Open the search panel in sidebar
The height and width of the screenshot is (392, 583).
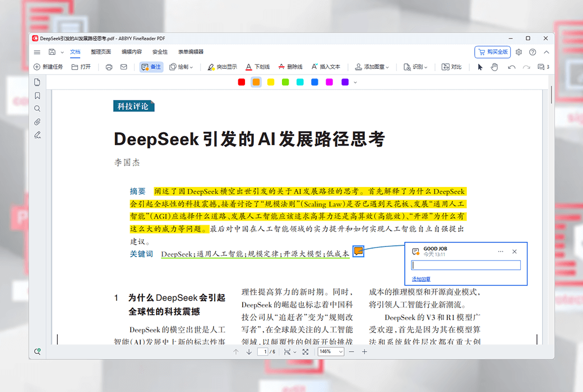click(x=37, y=109)
